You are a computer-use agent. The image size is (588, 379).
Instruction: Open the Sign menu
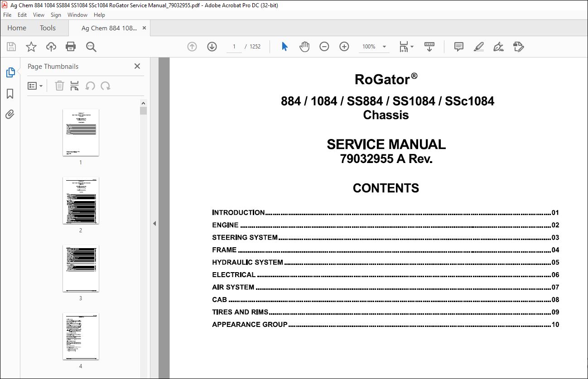click(x=56, y=15)
